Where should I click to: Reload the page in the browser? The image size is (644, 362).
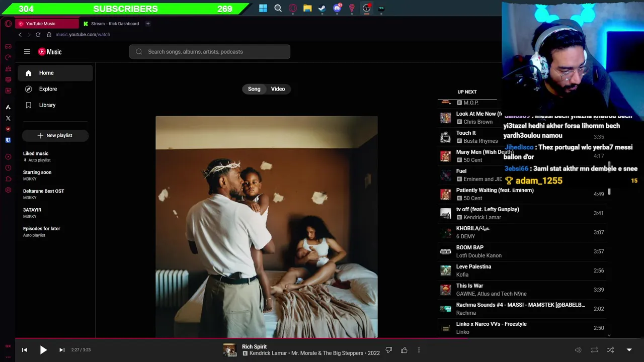38,35
